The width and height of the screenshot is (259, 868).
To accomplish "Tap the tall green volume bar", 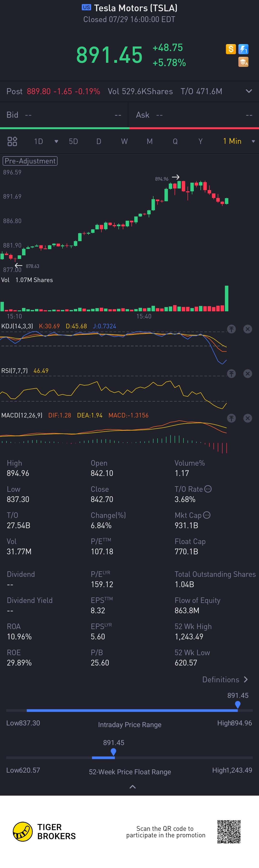I will pyautogui.click(x=227, y=298).
